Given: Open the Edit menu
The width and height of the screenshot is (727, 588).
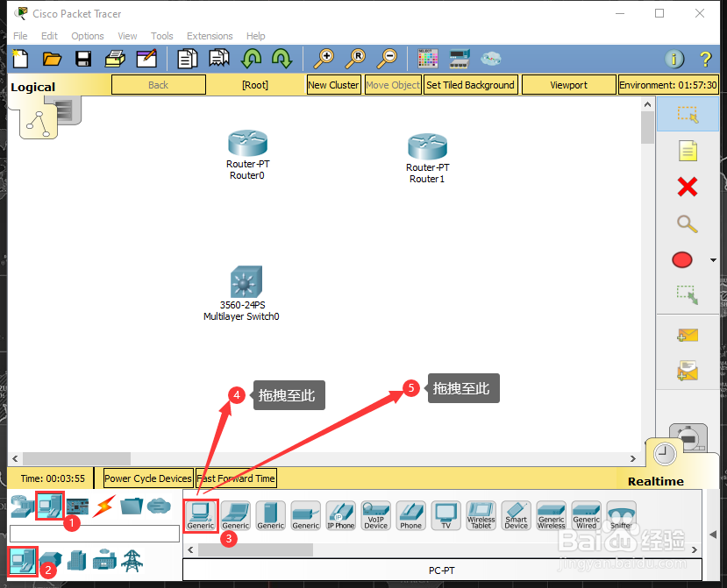Looking at the screenshot, I should pos(49,36).
